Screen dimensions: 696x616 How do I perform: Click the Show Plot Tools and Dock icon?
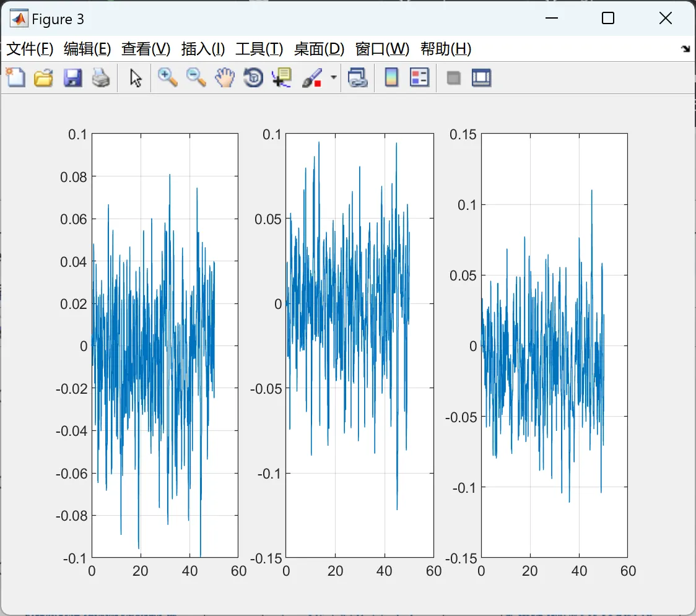click(x=482, y=77)
